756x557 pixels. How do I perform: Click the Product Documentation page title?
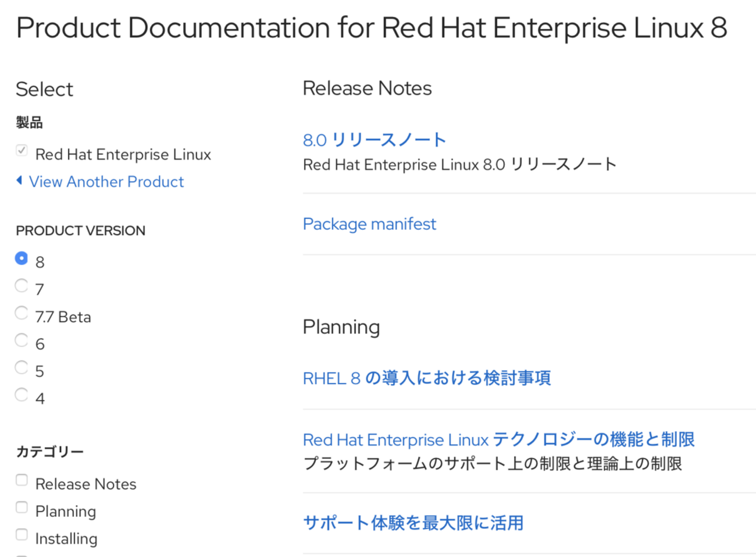click(372, 28)
